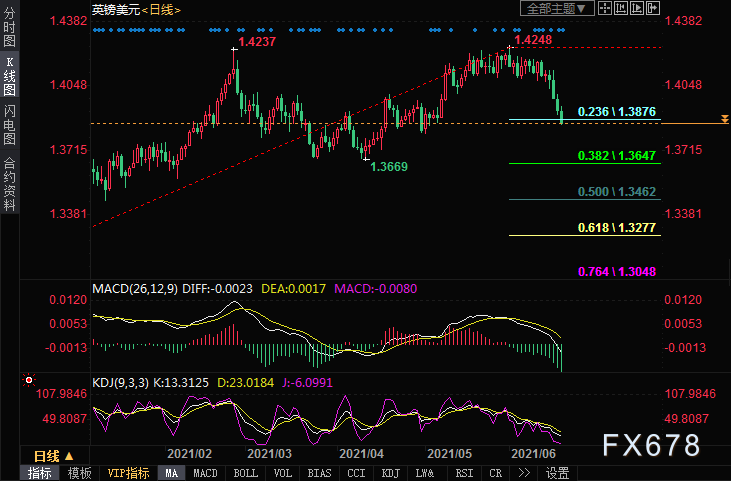Viewport: 731px width, 481px height.
Task: Select the 指标 indicators tab
Action: pos(40,473)
